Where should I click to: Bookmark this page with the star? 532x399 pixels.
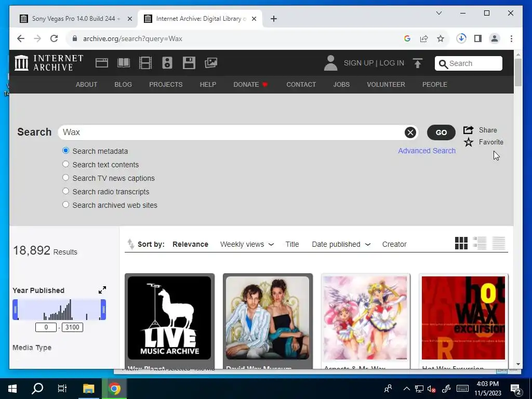441,38
